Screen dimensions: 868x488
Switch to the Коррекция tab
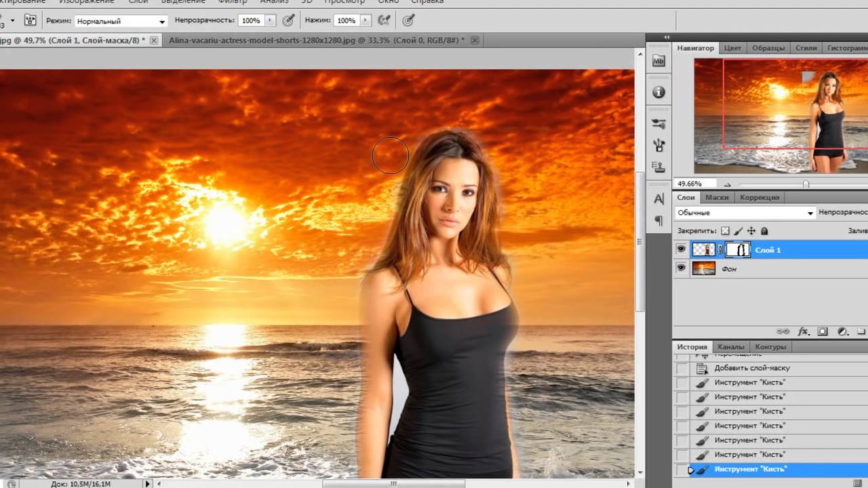[759, 197]
